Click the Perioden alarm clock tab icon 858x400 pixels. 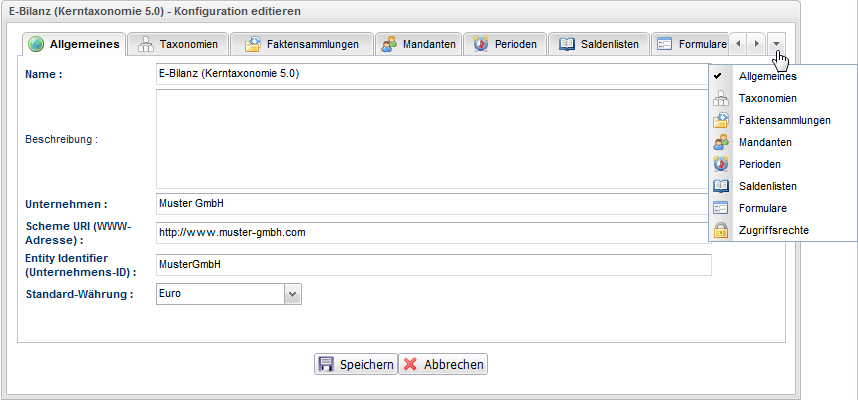(x=480, y=44)
